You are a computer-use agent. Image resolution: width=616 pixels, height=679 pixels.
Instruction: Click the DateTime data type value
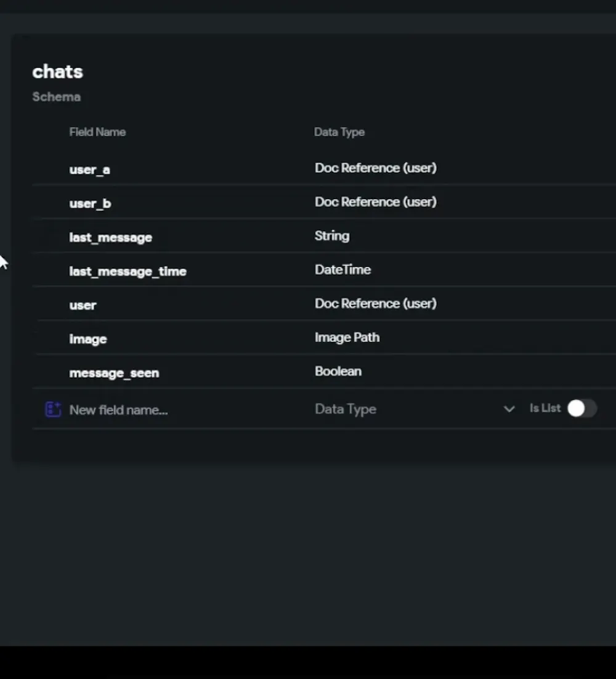click(x=342, y=270)
